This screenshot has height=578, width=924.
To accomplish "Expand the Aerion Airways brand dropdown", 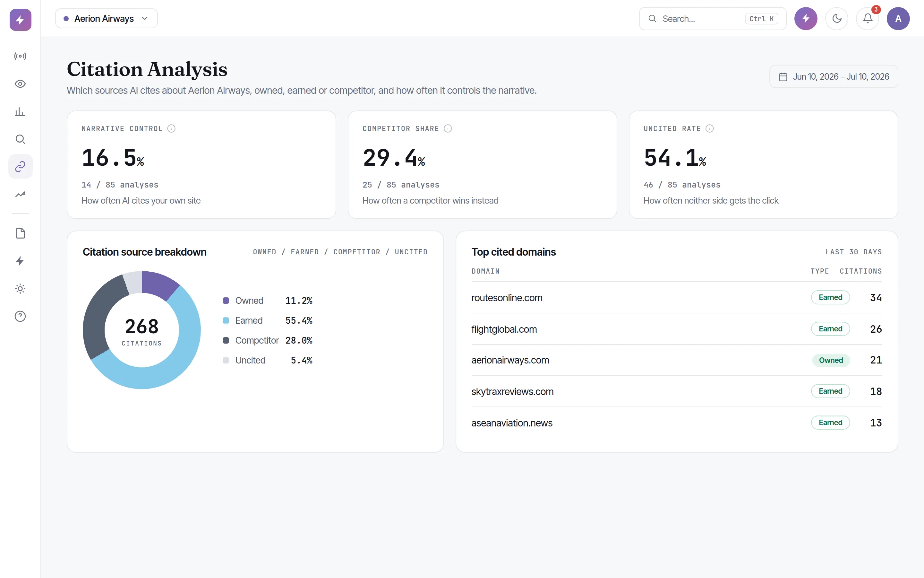I will pyautogui.click(x=107, y=18).
